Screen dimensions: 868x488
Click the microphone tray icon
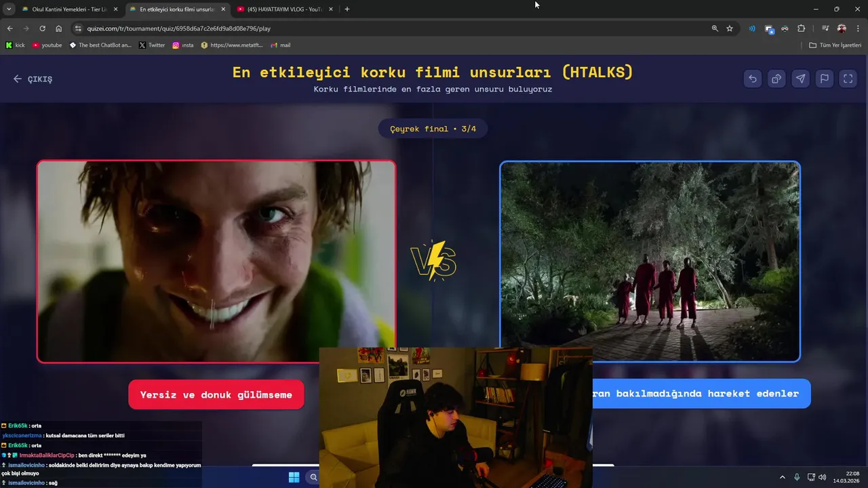pyautogui.click(x=797, y=477)
